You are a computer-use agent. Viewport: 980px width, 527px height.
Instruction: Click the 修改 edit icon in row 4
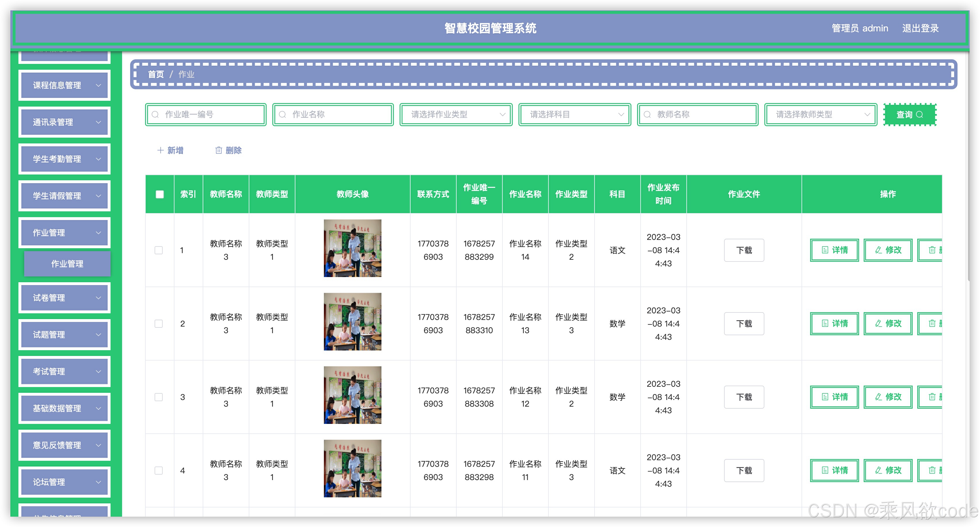878,470
